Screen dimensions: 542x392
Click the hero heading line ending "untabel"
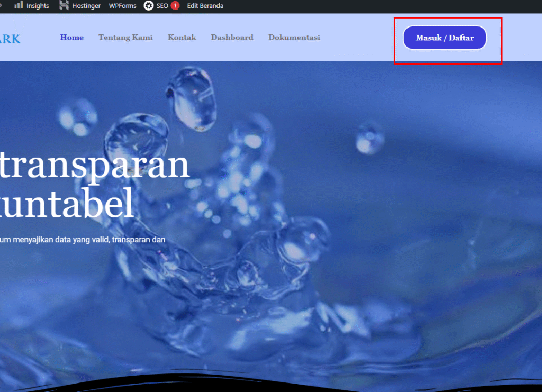pos(67,205)
